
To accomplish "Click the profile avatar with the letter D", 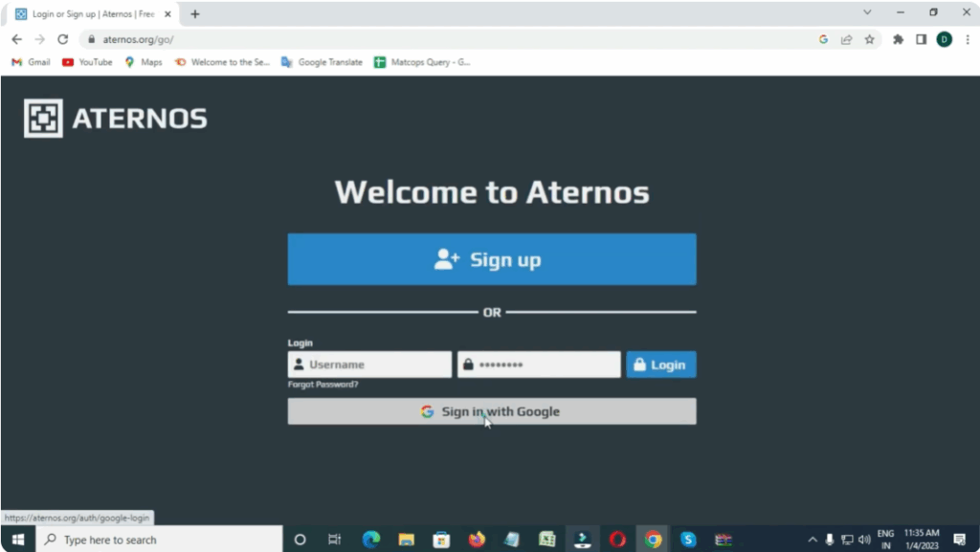I will 946,41.
